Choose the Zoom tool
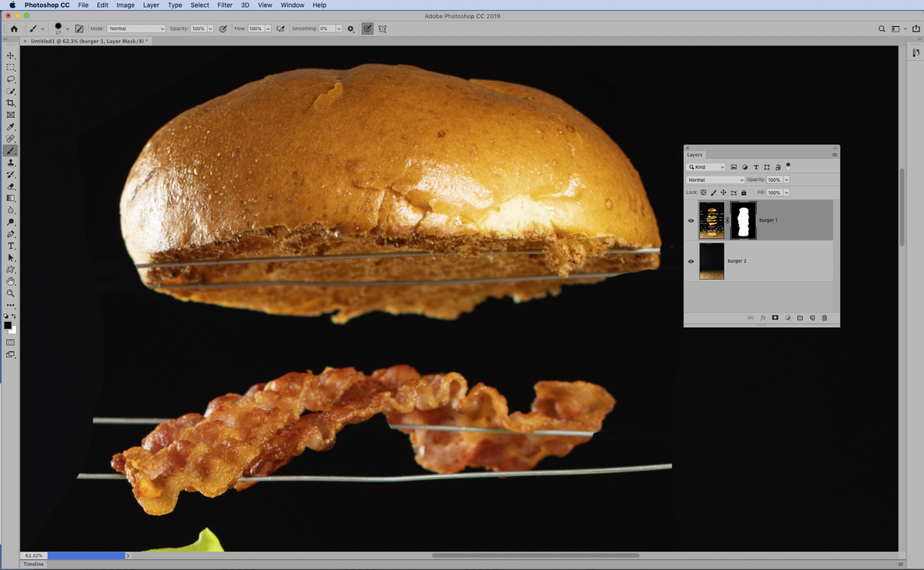The width and height of the screenshot is (924, 570). (x=11, y=293)
